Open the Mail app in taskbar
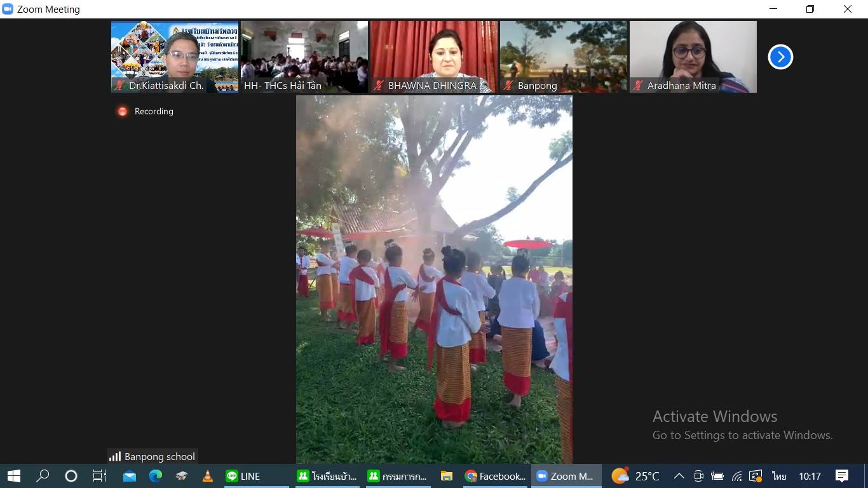Image resolution: width=868 pixels, height=488 pixels. (x=130, y=476)
